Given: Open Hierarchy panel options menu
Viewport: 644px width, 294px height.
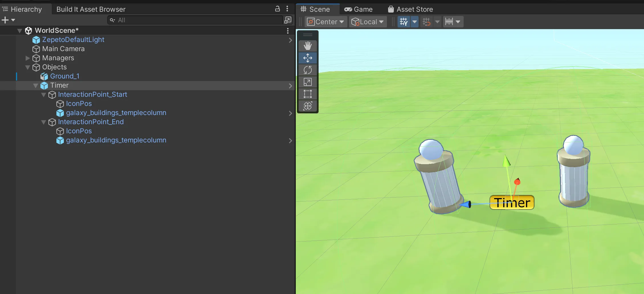Looking at the screenshot, I should [287, 9].
